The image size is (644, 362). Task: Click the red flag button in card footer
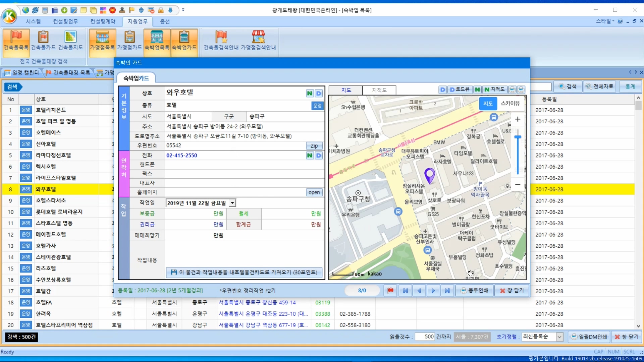click(390, 291)
